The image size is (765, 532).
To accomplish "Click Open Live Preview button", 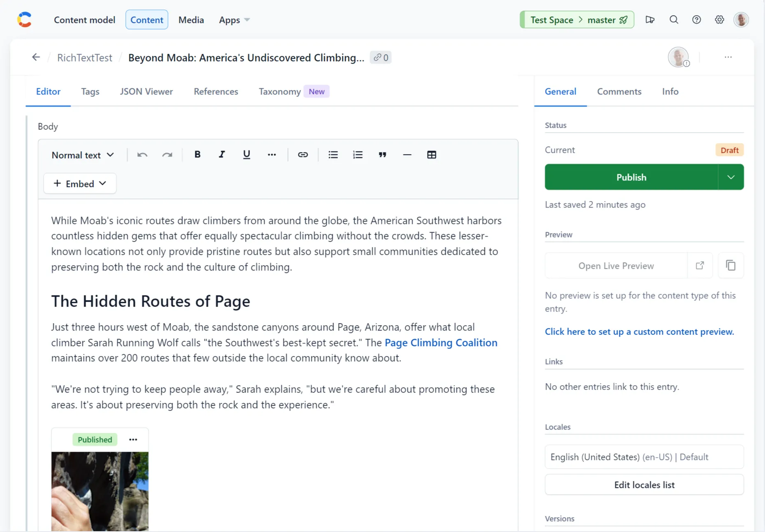I will pyautogui.click(x=616, y=266).
